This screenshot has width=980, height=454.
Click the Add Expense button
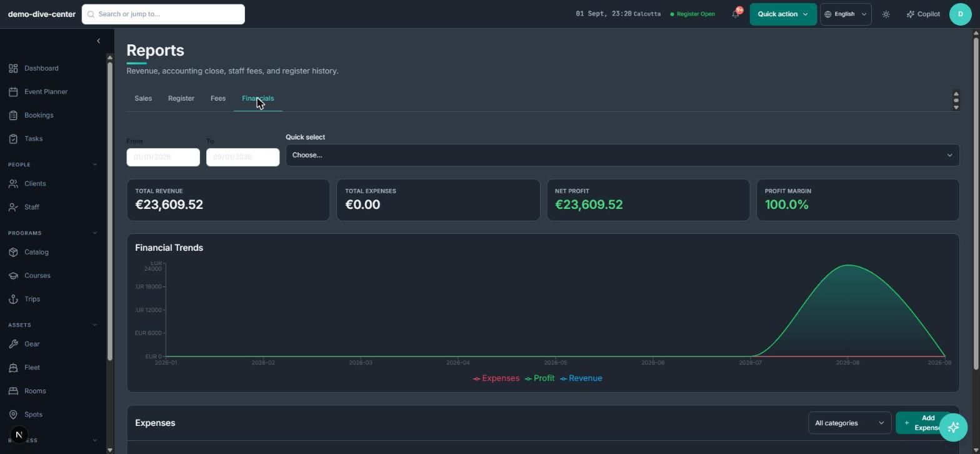tap(923, 423)
